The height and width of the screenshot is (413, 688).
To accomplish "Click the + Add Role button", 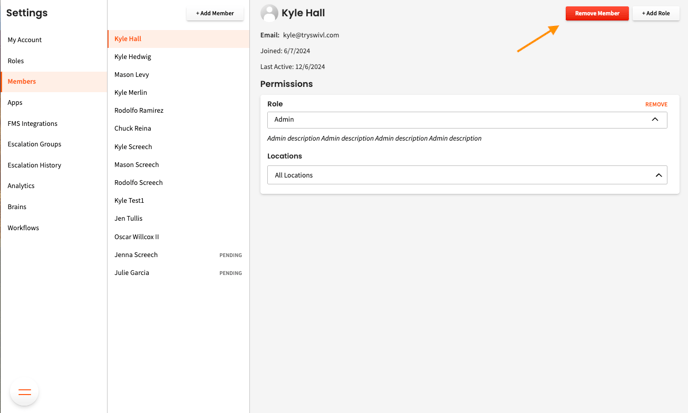I will tap(656, 13).
